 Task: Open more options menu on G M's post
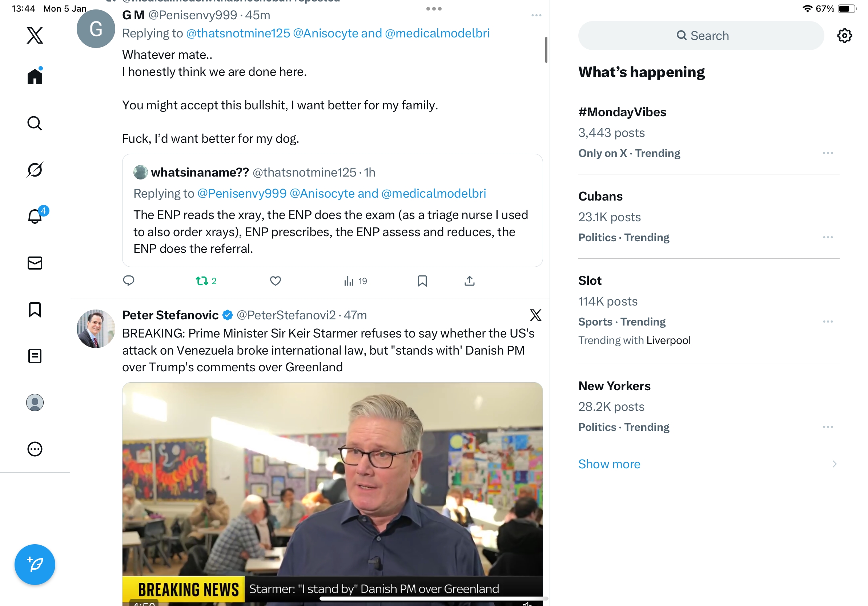click(x=536, y=16)
